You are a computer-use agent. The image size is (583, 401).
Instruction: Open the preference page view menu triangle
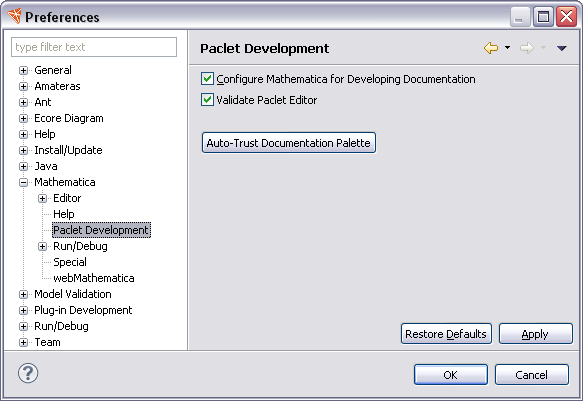[x=561, y=48]
